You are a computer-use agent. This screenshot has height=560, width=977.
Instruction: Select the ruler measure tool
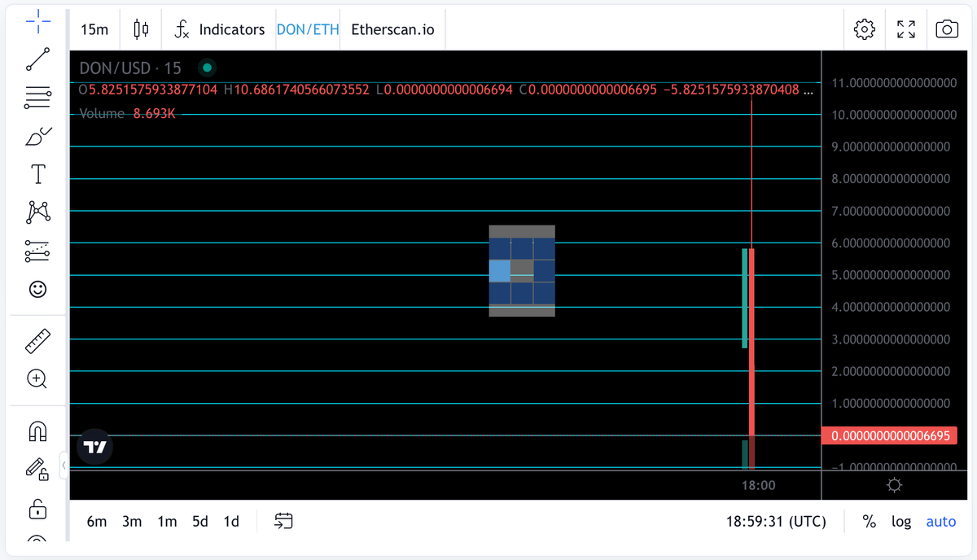[37, 341]
